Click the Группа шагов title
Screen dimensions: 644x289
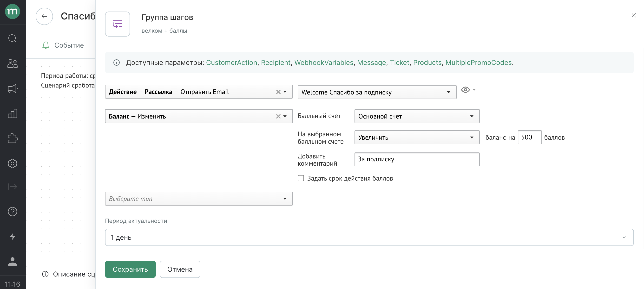coord(167,17)
